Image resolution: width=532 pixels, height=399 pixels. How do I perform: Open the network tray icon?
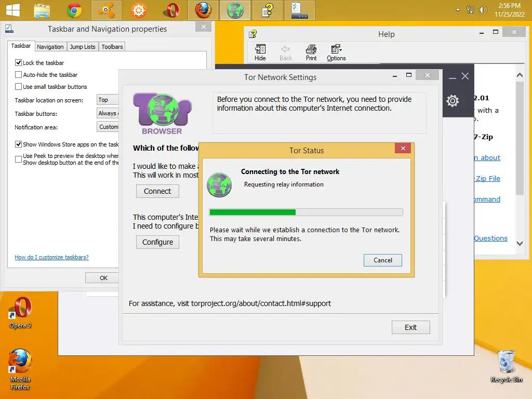(470, 10)
